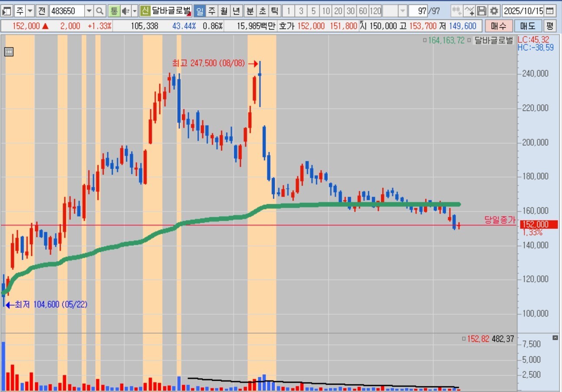562x392 pixels.
Task: Click the grayed-out candle icon left of add-indicator
Action: click(457, 11)
